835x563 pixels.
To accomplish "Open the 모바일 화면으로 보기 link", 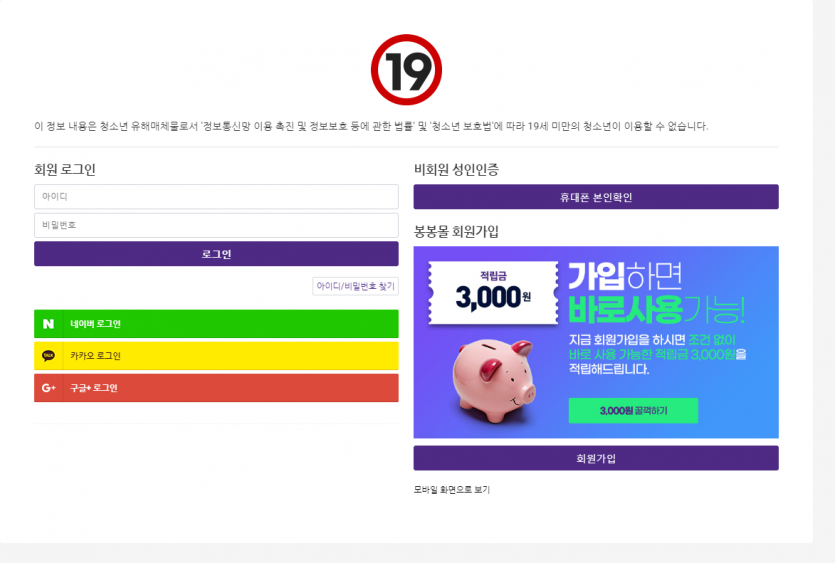I will tap(452, 489).
